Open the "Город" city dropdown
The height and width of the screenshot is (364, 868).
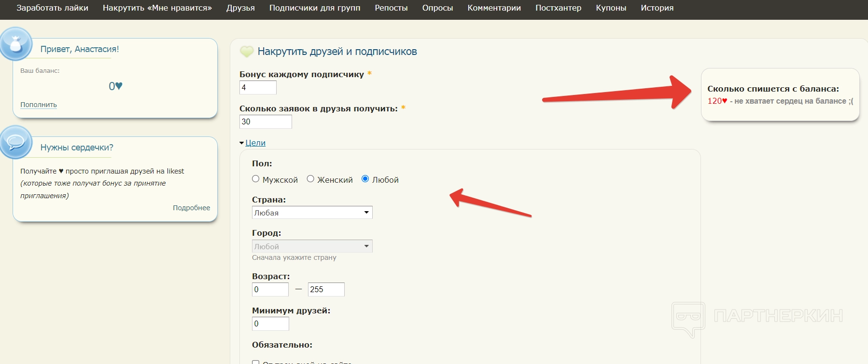(312, 246)
